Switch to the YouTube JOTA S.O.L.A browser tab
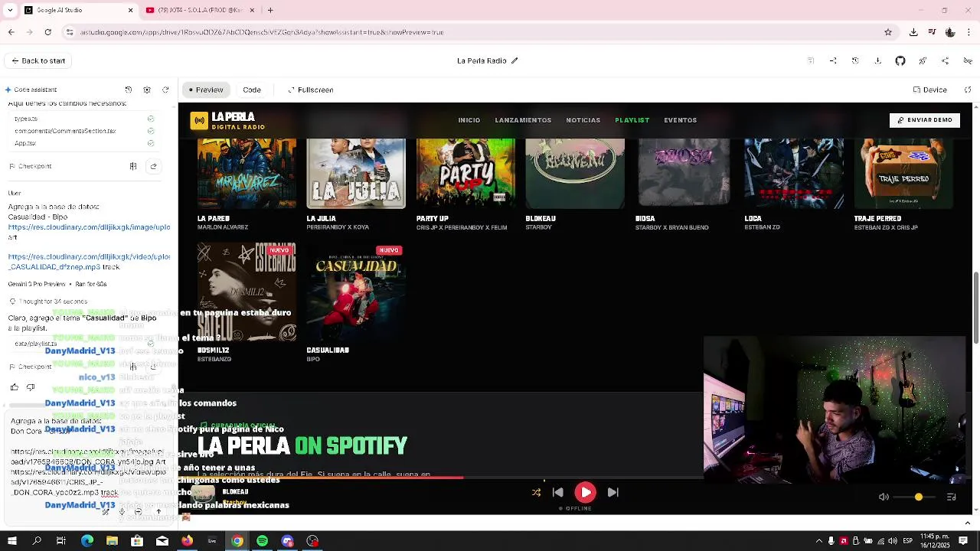 201,10
